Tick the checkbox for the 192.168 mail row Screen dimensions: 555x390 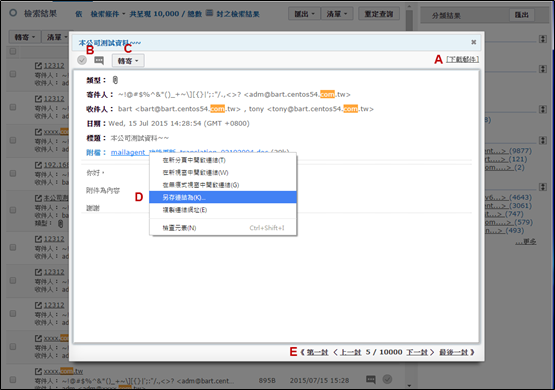(x=13, y=173)
